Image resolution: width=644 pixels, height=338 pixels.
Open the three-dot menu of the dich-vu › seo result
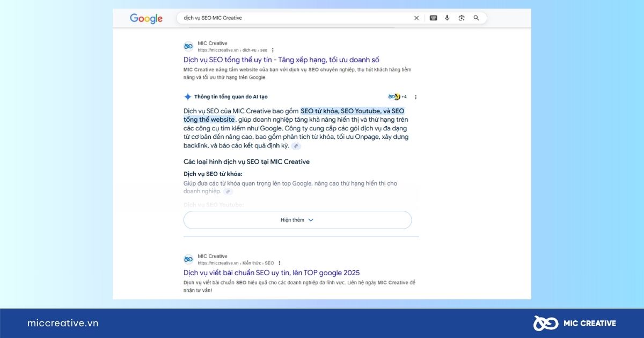click(273, 50)
